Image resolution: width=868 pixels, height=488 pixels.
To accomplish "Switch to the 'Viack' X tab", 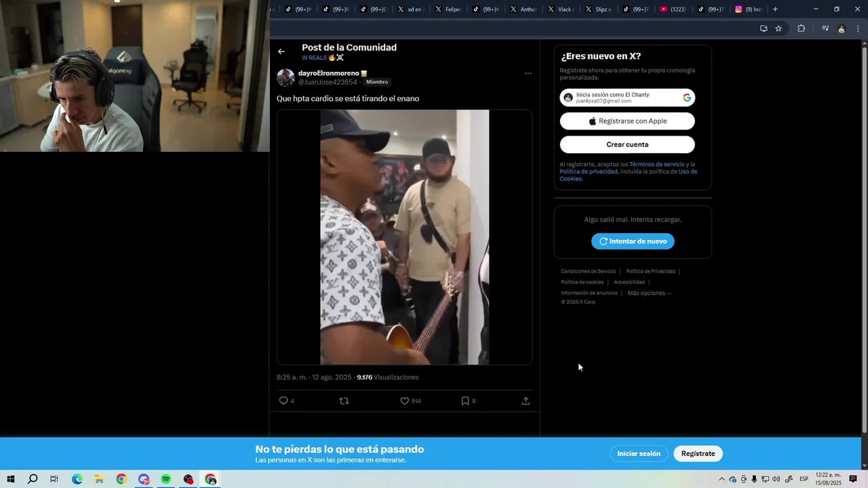I will (x=560, y=9).
